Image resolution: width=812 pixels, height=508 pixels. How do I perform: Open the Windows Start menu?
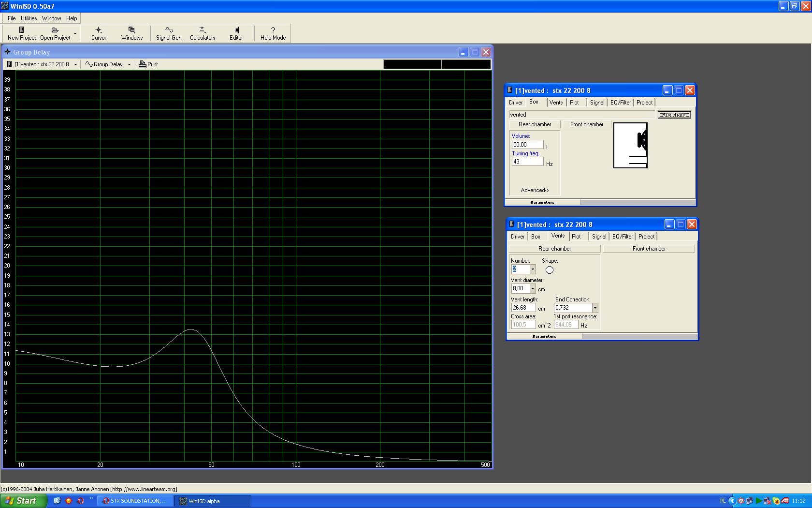pyautogui.click(x=23, y=501)
